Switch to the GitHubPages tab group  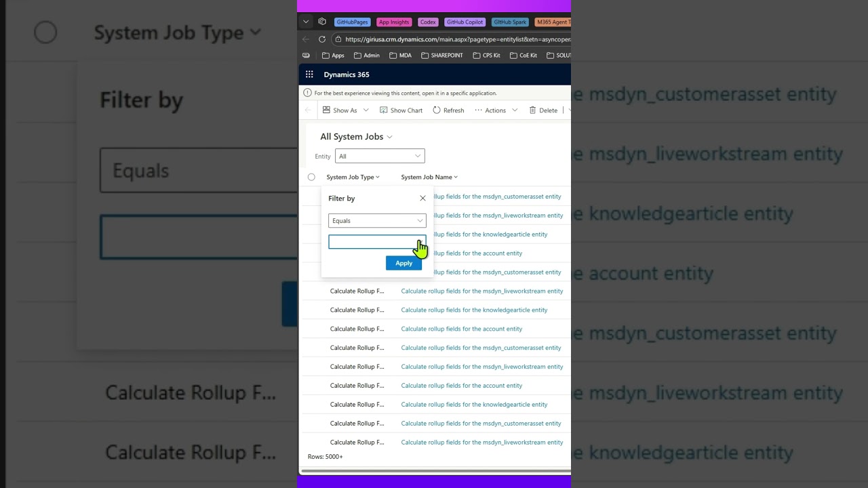[x=352, y=22]
